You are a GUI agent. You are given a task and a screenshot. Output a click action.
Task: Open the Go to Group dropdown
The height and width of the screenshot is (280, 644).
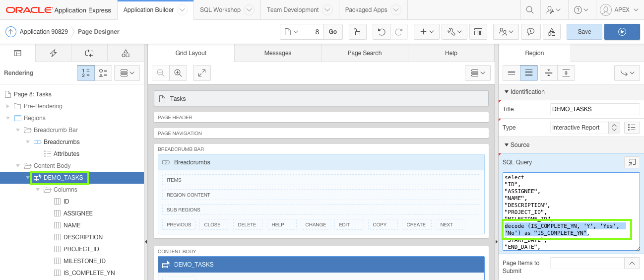(627, 73)
